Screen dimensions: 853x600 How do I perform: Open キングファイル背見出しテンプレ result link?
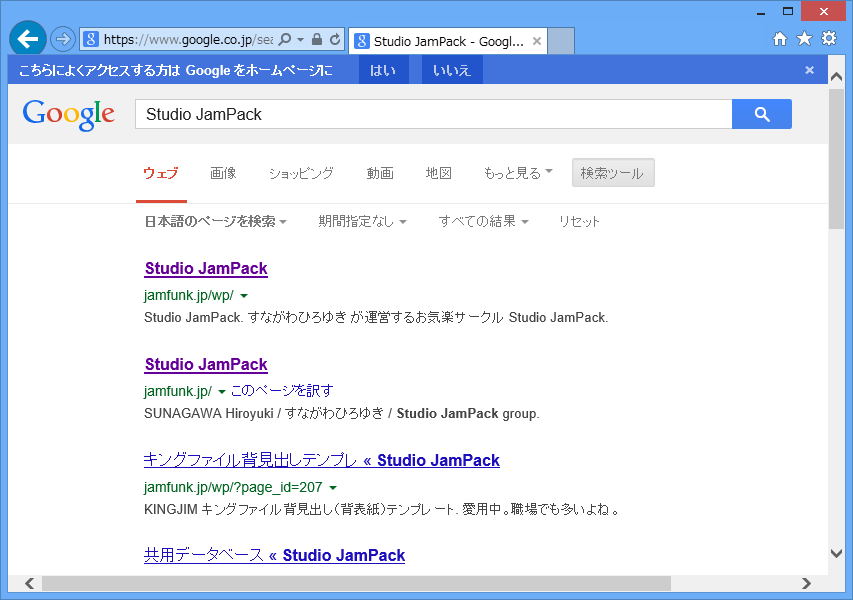pyautogui.click(x=322, y=460)
